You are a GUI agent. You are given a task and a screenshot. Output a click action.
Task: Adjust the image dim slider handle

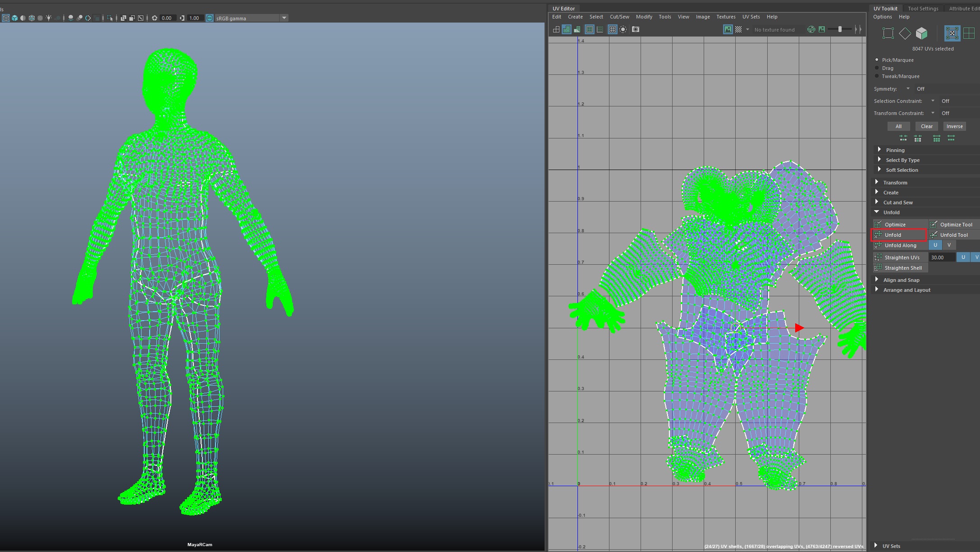click(840, 29)
